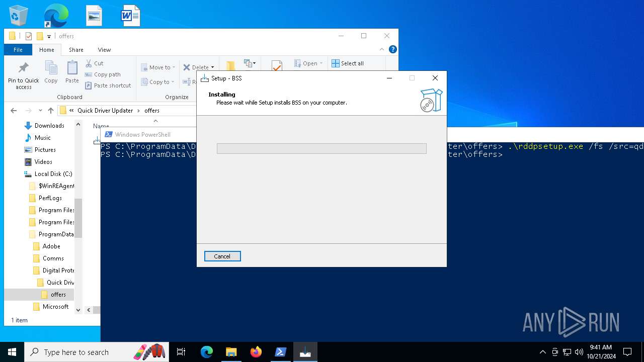Click the new folder icon in quick access toolbar
The width and height of the screenshot is (644, 362).
point(40,36)
